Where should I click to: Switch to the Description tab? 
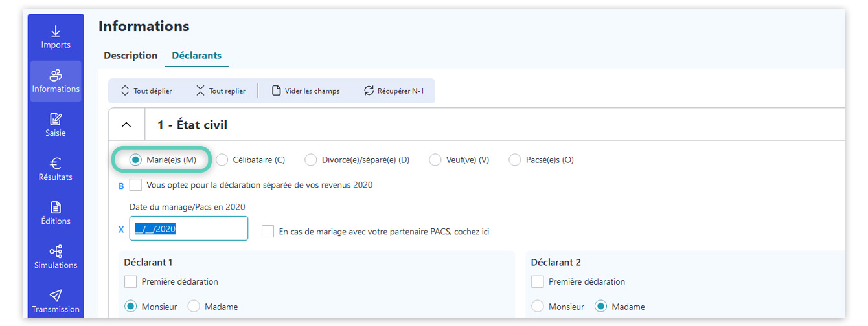(131, 56)
